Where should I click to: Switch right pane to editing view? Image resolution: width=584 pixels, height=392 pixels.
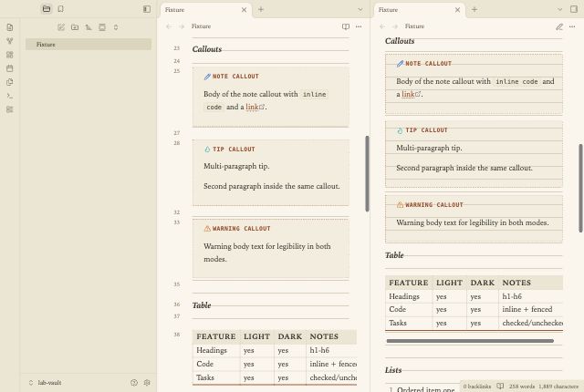click(559, 26)
